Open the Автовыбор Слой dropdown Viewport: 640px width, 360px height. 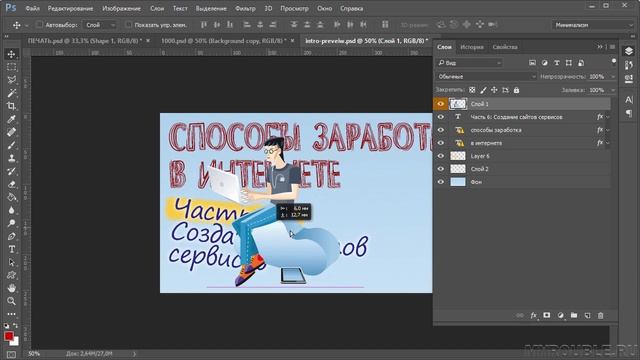click(x=100, y=25)
